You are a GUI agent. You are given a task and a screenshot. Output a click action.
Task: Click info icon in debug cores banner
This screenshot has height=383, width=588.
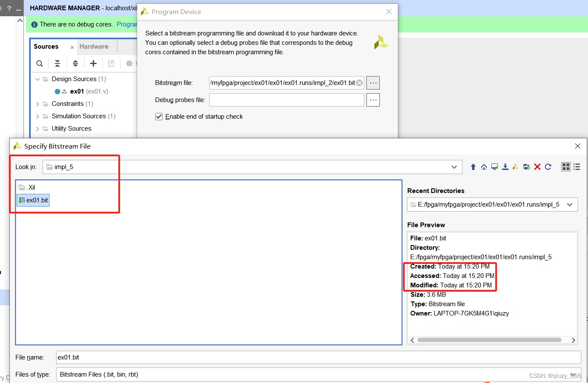coord(35,25)
